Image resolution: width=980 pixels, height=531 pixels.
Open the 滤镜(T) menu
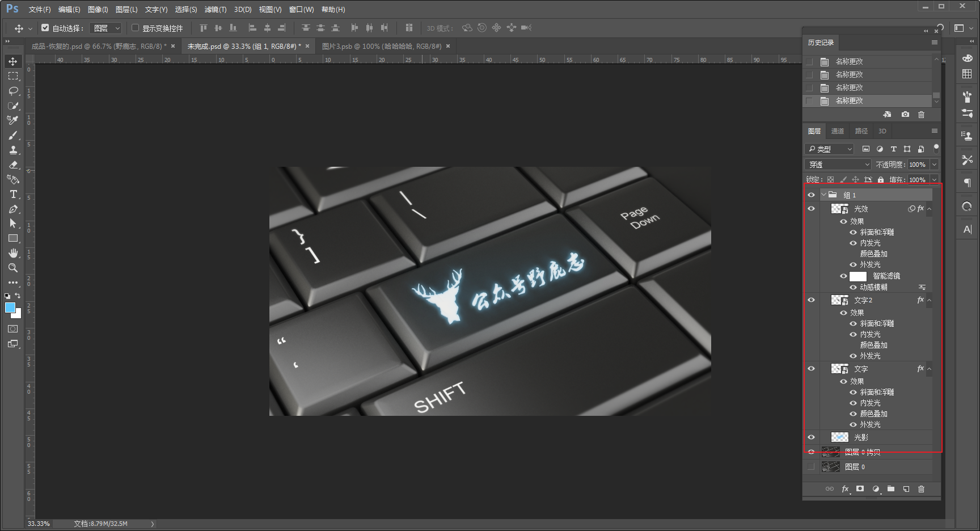(216, 10)
